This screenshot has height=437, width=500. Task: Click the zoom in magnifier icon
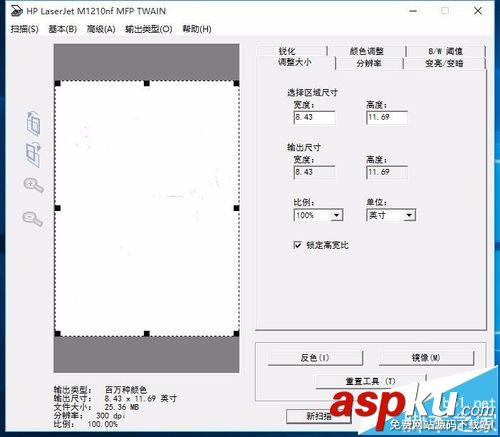pos(33,185)
